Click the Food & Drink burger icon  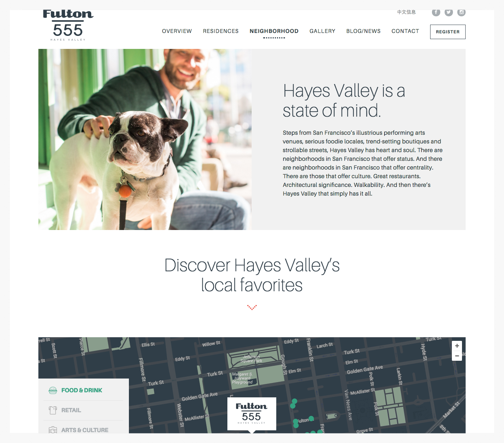pos(53,390)
